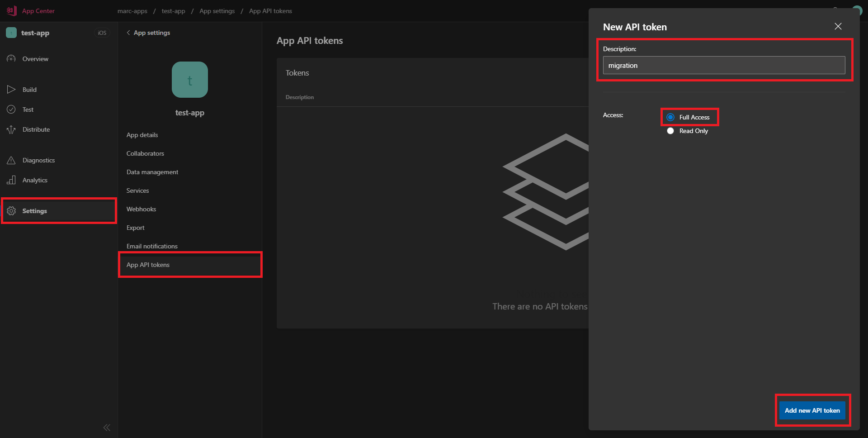868x438 pixels.
Task: Click the Settings gear icon
Action: click(11, 211)
